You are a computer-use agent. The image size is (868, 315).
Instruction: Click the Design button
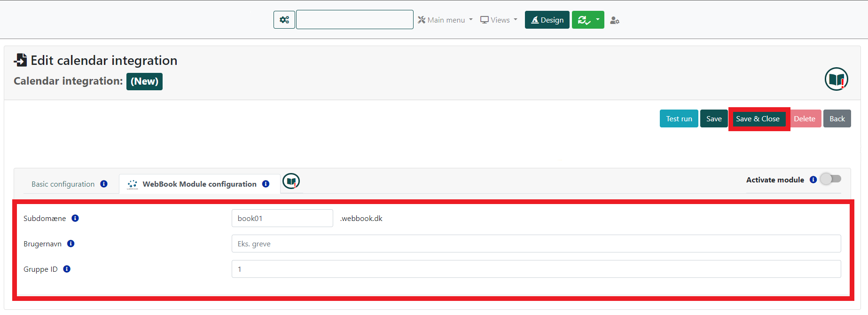pos(547,20)
